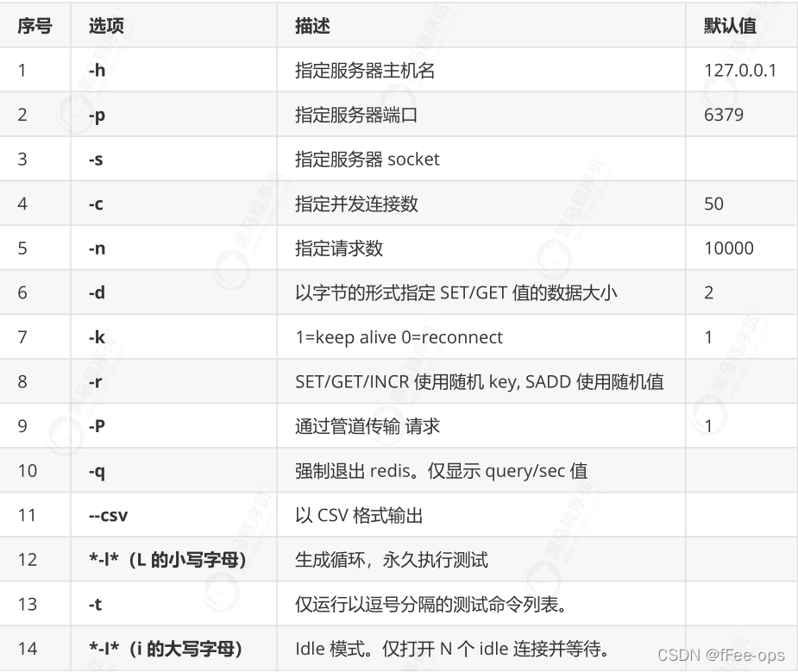This screenshot has height=672, width=798.
Task: Click the 选项 column header
Action: (106, 25)
